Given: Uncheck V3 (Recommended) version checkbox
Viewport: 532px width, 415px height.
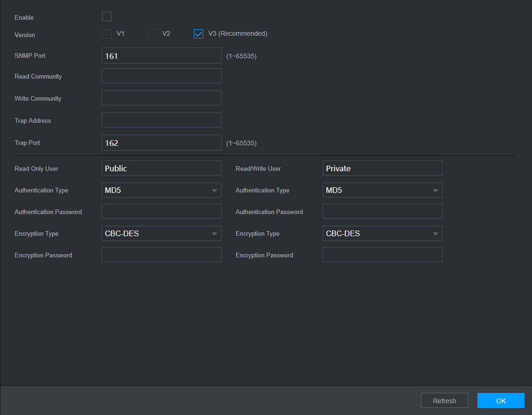Looking at the screenshot, I should [199, 34].
